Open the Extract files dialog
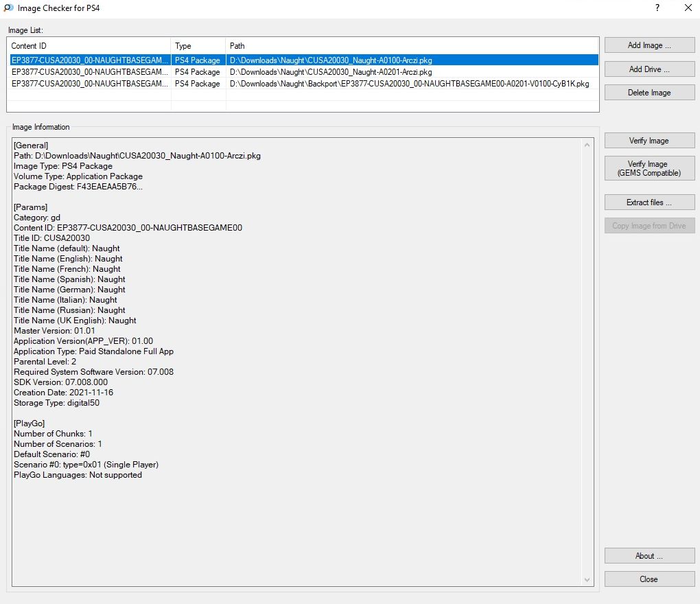 tap(649, 202)
